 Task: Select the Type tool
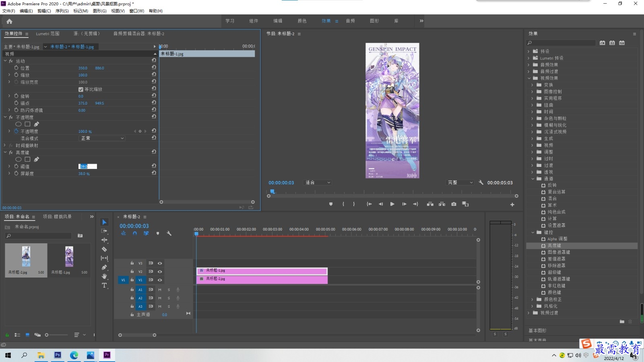coord(104,285)
